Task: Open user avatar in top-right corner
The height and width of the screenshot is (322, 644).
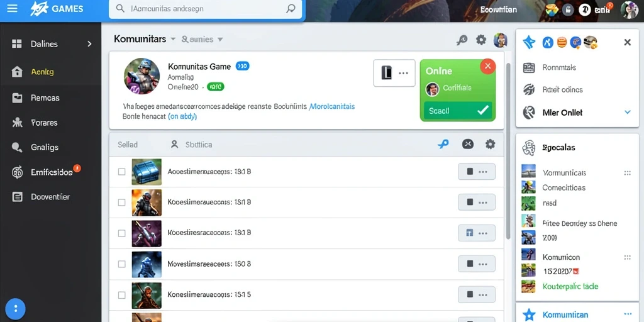Action: pos(629,10)
